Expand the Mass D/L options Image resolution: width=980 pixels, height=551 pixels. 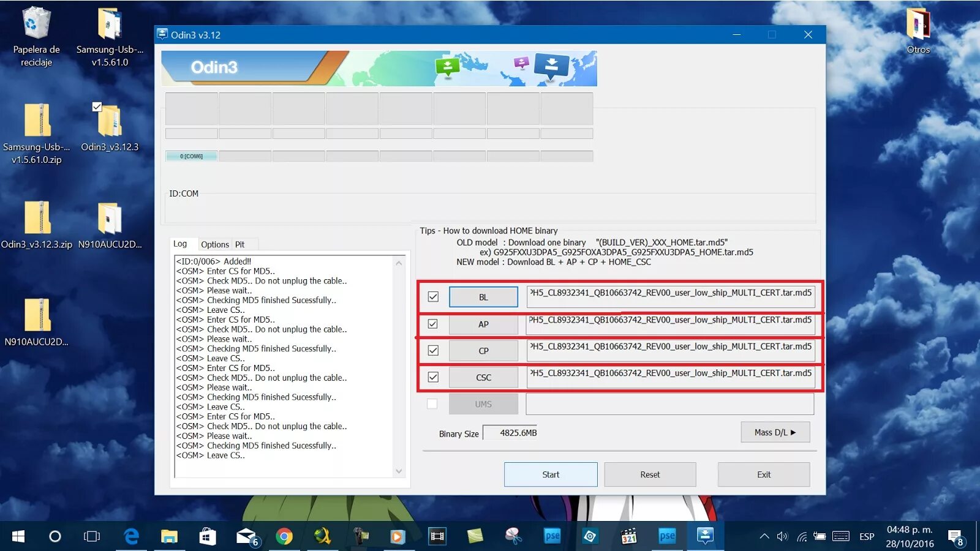[x=775, y=432]
